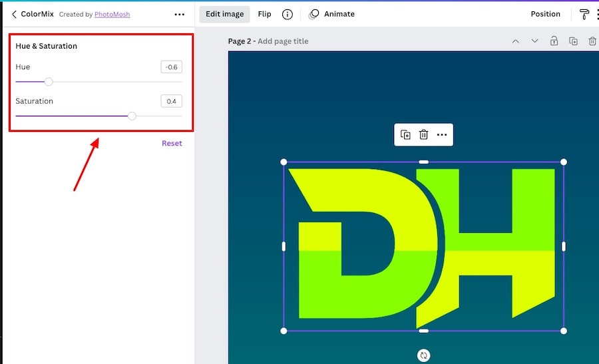This screenshot has height=364, width=599.
Task: Duplicate the selected element from the floating toolbar
Action: [x=405, y=134]
